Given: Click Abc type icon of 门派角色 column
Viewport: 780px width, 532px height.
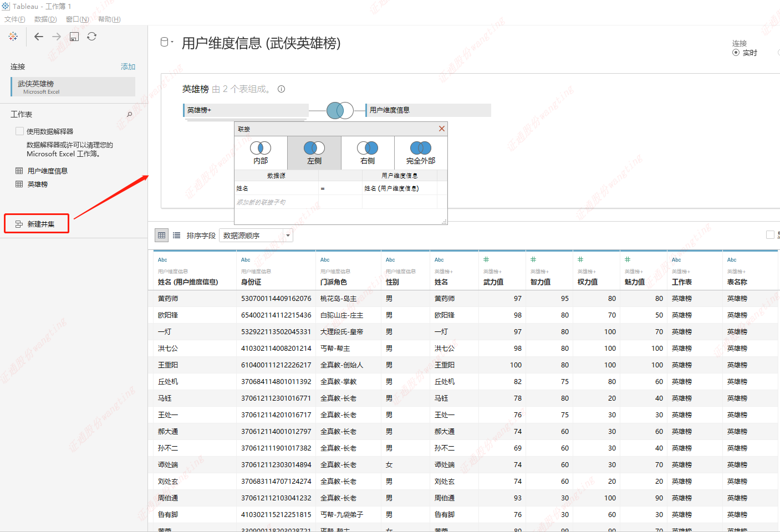Looking at the screenshot, I should coord(325,260).
